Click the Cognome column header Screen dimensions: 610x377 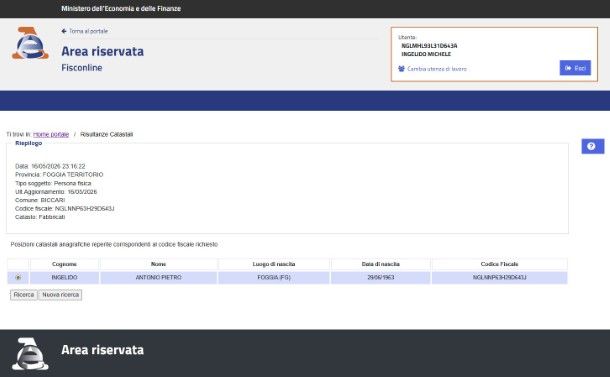point(64,264)
